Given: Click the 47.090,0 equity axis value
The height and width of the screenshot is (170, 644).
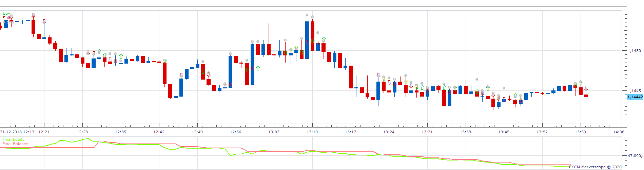Looking at the screenshot, I should pyautogui.click(x=636, y=156).
